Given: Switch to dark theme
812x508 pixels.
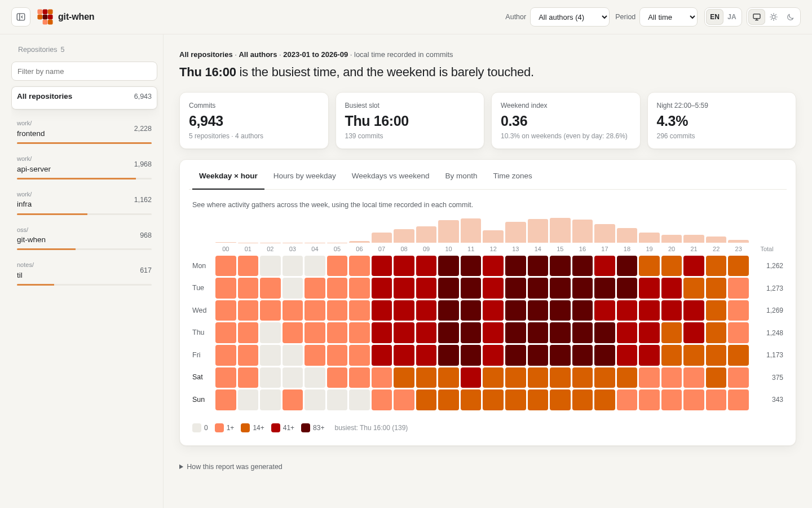Looking at the screenshot, I should click(791, 17).
